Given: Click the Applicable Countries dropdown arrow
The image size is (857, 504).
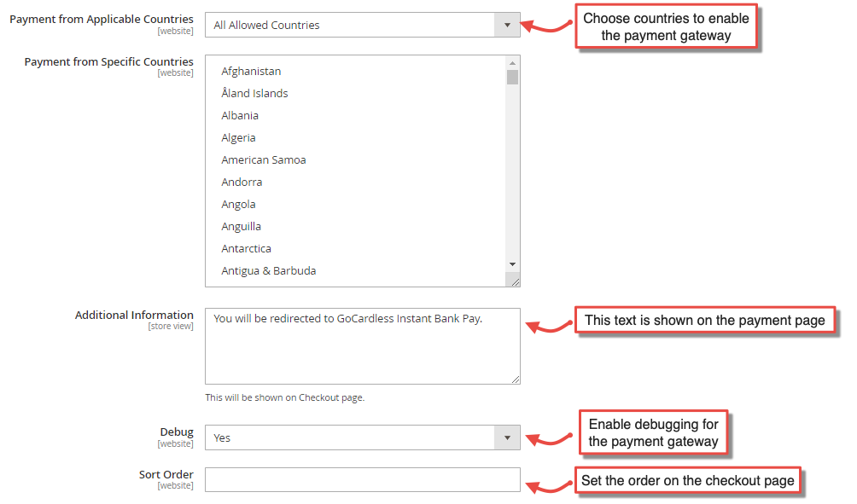Looking at the screenshot, I should click(x=507, y=25).
